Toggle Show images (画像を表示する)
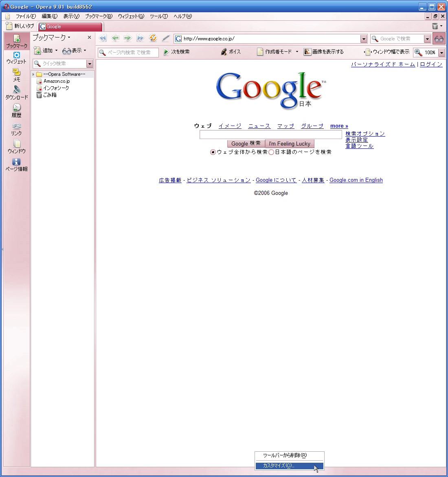Image resolution: width=448 pixels, height=477 pixels. coord(324,52)
